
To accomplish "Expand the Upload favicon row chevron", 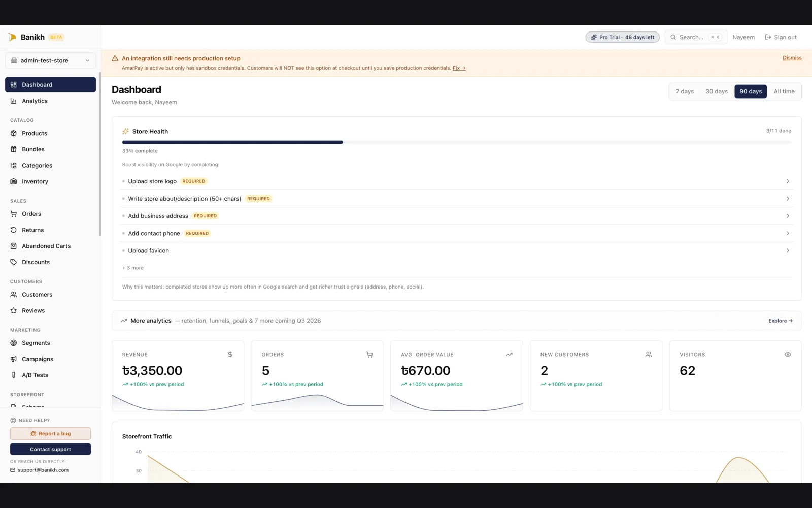I will point(788,250).
